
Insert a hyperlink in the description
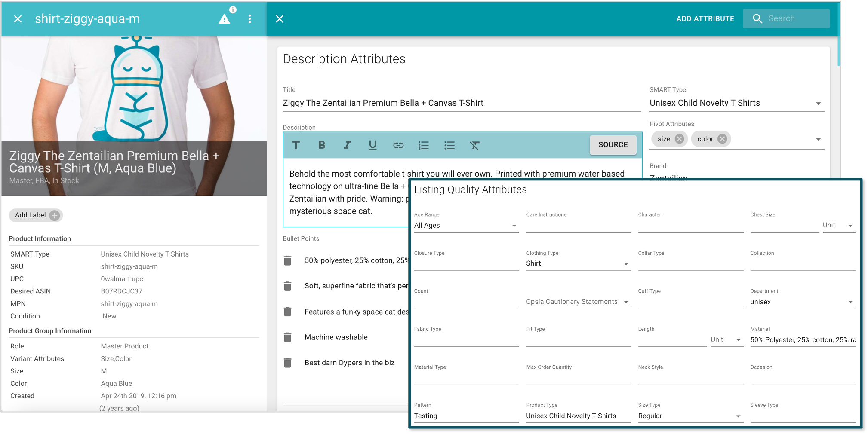[398, 145]
